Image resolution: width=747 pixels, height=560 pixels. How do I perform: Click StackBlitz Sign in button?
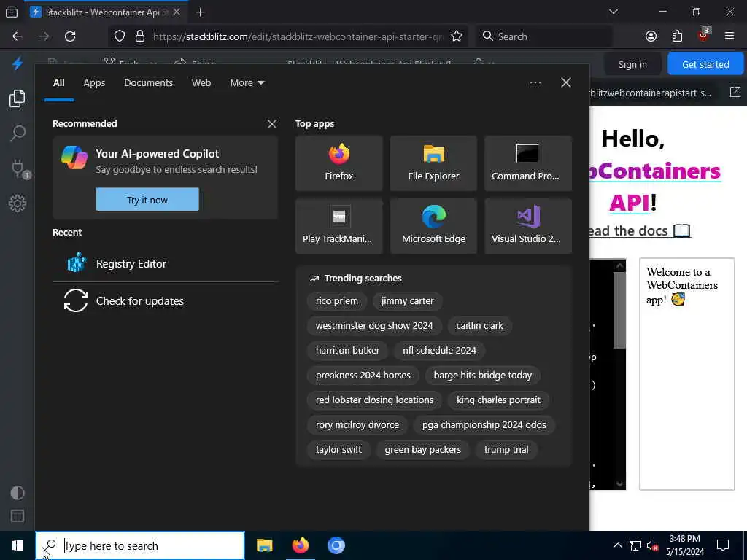632,64
